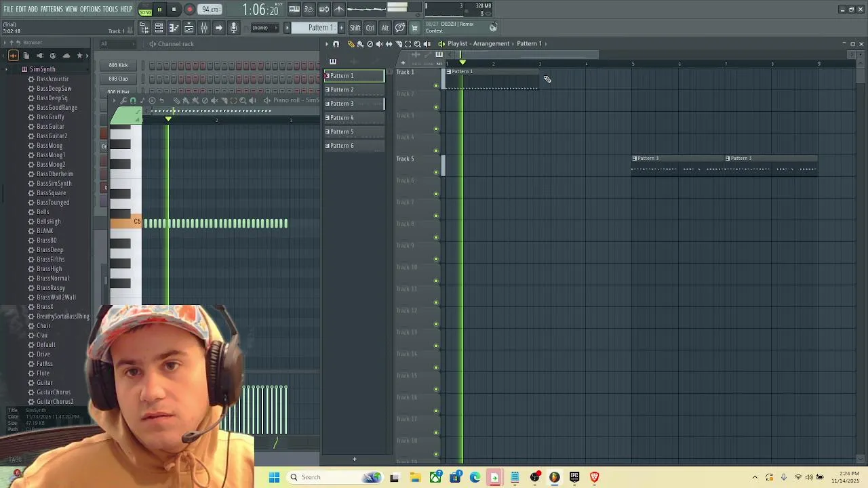Open pattern selector arrow left of Pattern 1

(288, 28)
